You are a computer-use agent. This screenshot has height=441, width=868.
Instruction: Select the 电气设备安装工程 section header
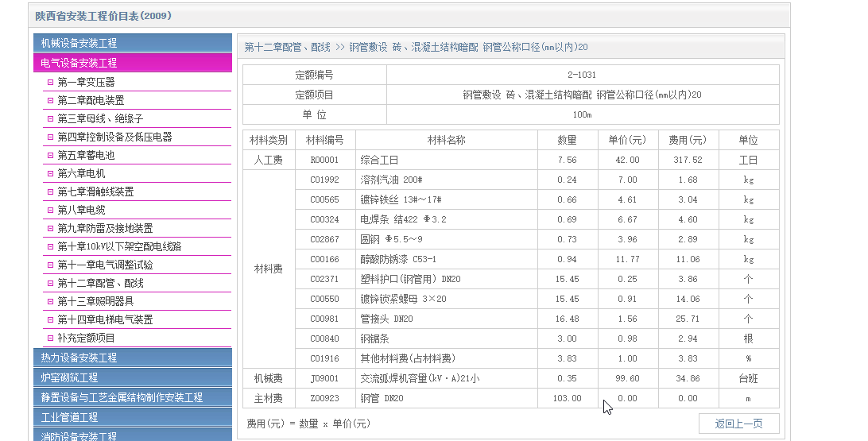[x=132, y=63]
